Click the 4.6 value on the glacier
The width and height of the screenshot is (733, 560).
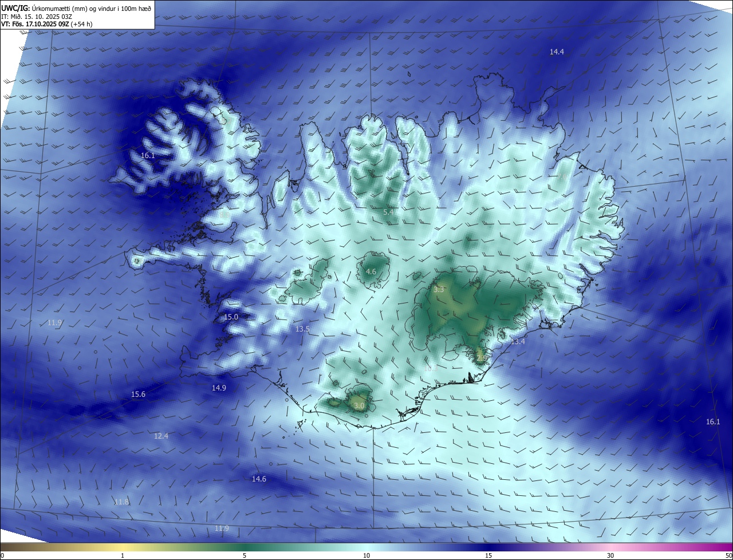coord(371,272)
